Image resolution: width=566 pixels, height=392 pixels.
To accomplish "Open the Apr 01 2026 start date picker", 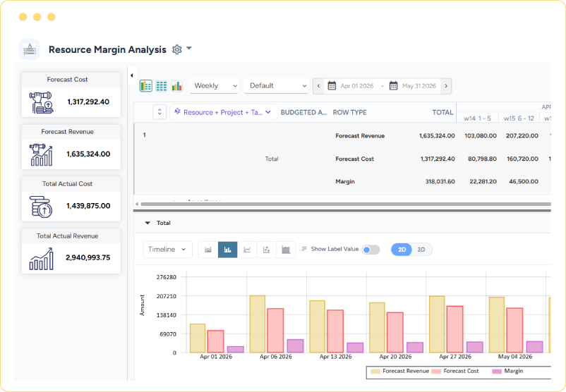I will click(x=351, y=86).
